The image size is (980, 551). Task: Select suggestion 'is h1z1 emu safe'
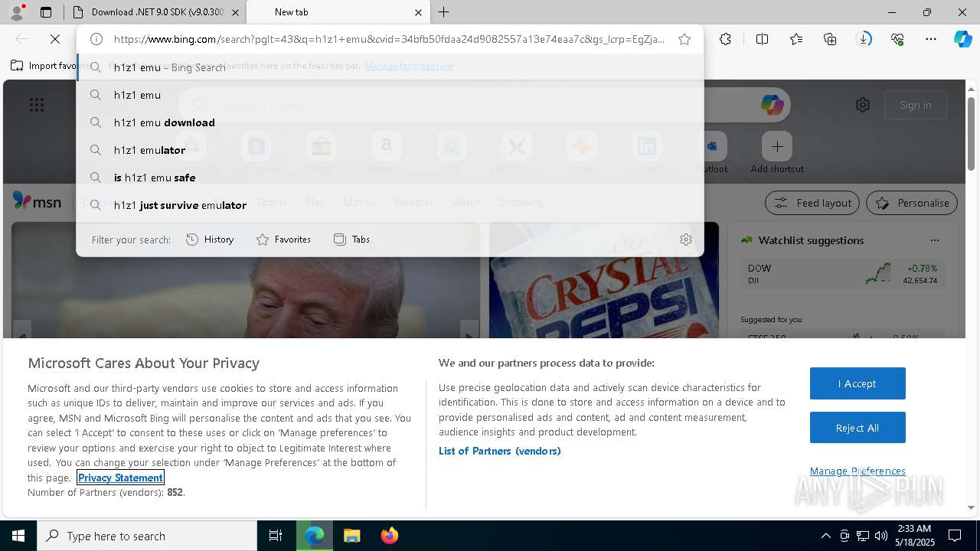point(390,178)
